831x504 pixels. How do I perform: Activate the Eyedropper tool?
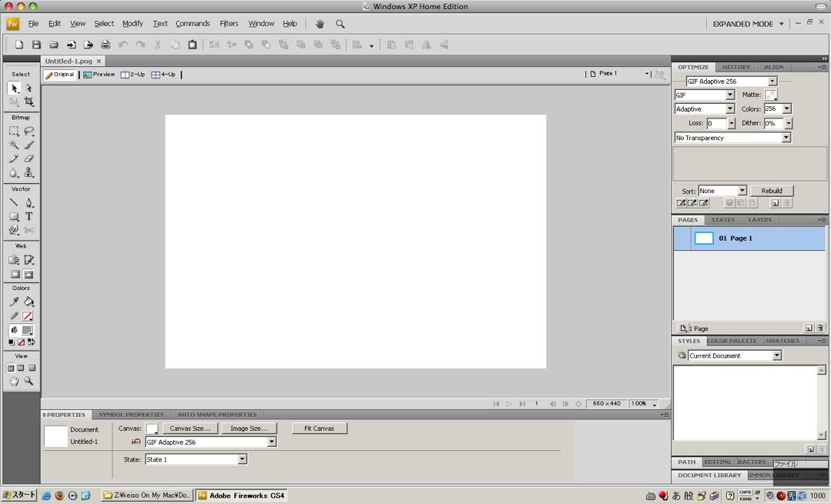coord(14,302)
